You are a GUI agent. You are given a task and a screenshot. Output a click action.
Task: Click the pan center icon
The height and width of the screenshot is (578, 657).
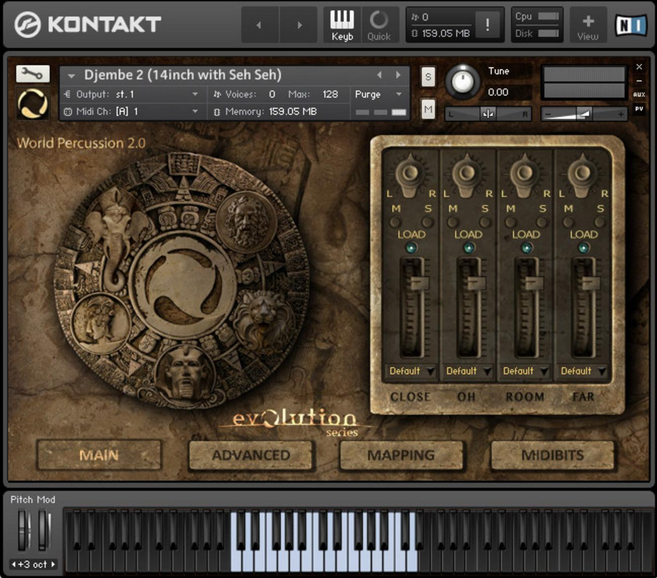tap(488, 114)
